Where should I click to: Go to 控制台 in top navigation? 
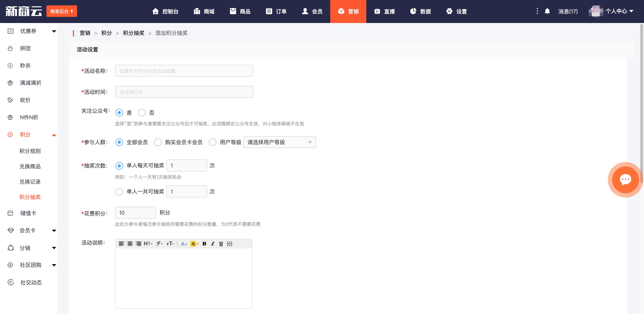tap(165, 11)
